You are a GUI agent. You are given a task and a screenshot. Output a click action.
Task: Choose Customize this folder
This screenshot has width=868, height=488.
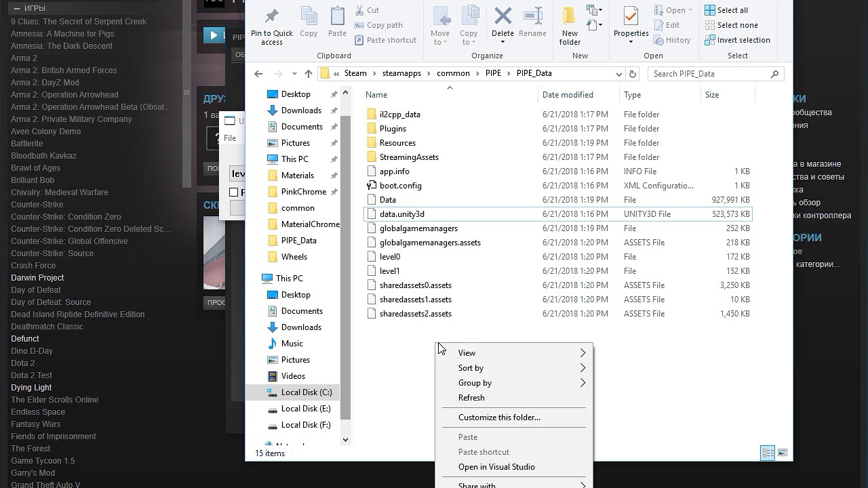point(514,418)
